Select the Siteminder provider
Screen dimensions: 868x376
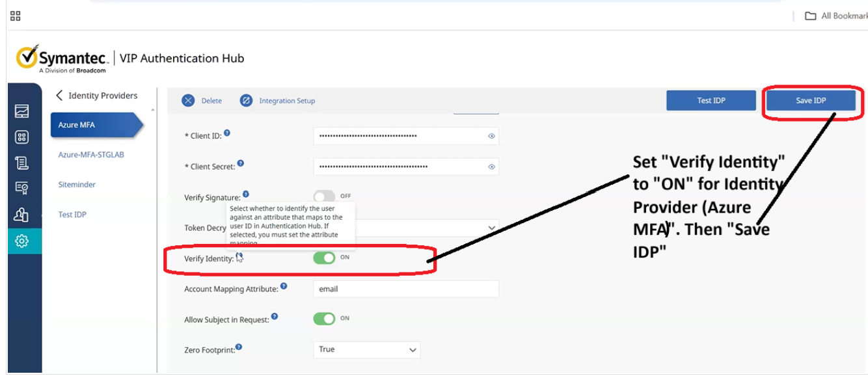(77, 185)
